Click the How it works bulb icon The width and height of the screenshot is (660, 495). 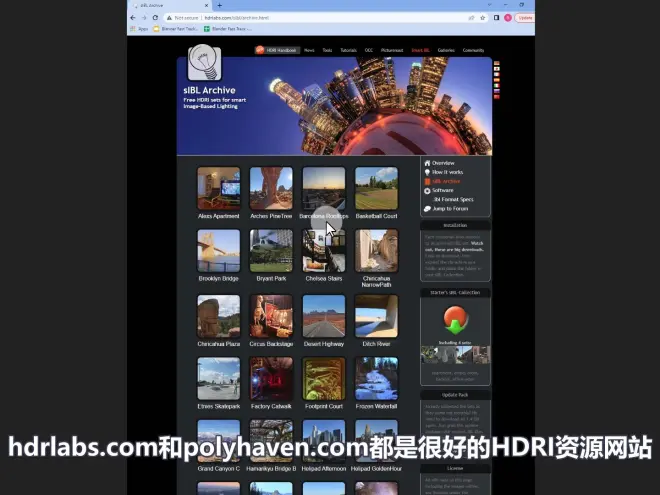point(427,172)
